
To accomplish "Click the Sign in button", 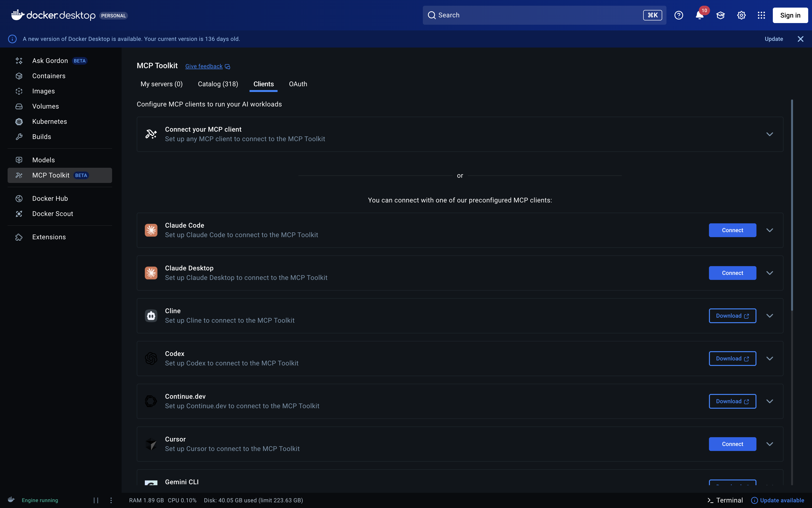I will pos(790,15).
